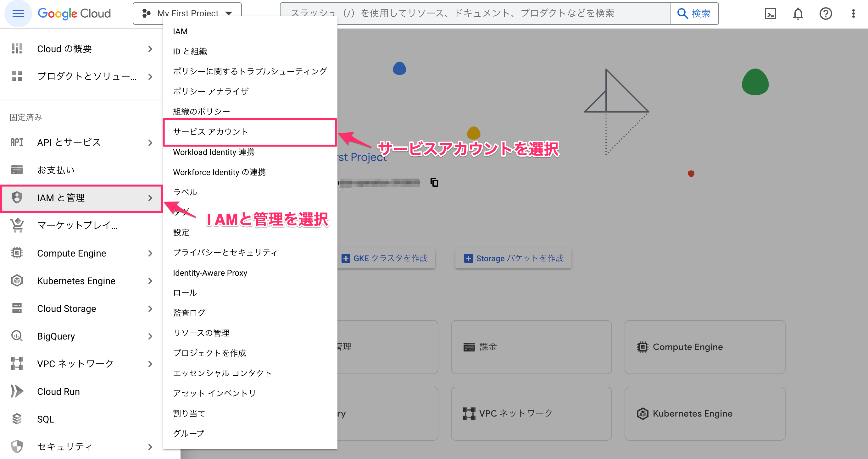Viewport: 868px width, 459px height.
Task: Open the notifications bell
Action: point(798,14)
